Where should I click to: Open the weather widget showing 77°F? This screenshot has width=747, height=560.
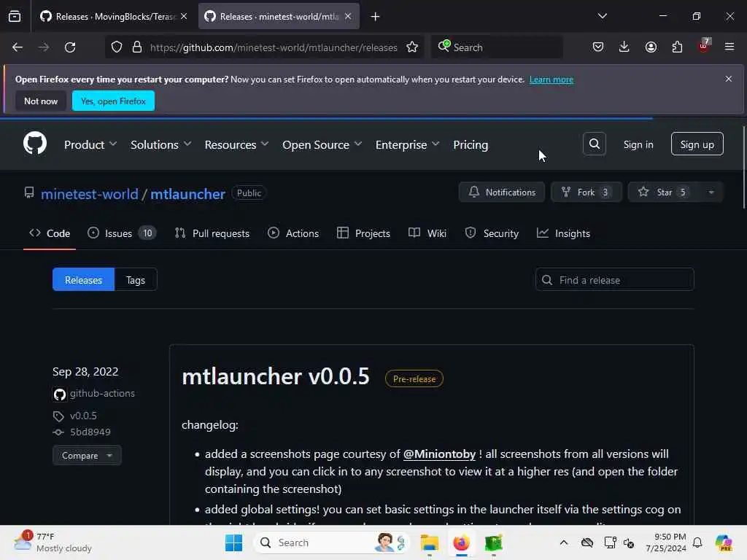(x=53, y=542)
